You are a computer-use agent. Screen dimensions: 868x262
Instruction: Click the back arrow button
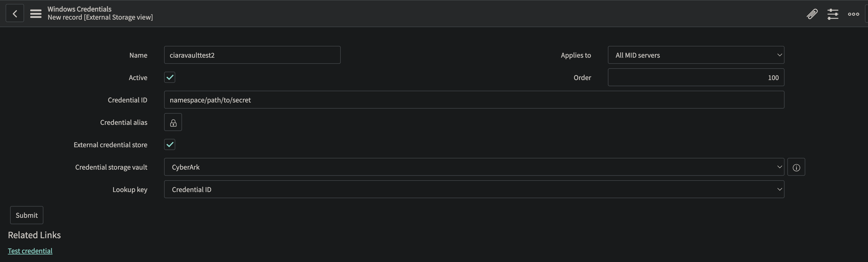[15, 13]
